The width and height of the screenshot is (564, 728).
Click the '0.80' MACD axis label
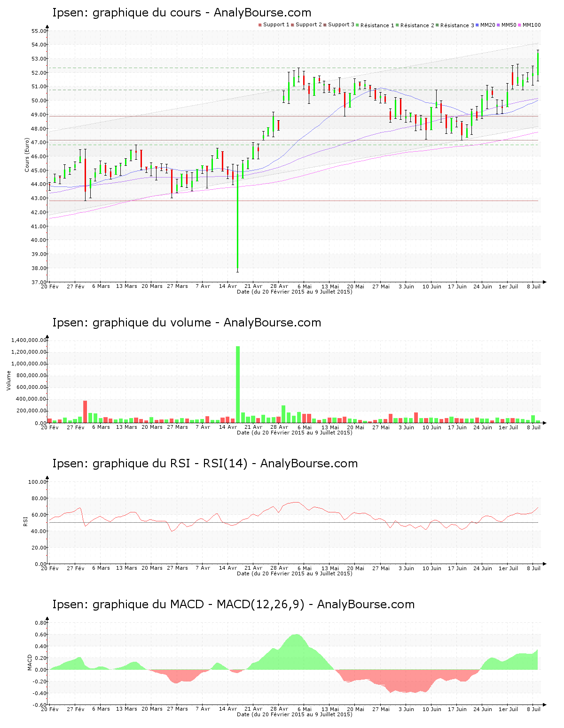41,623
